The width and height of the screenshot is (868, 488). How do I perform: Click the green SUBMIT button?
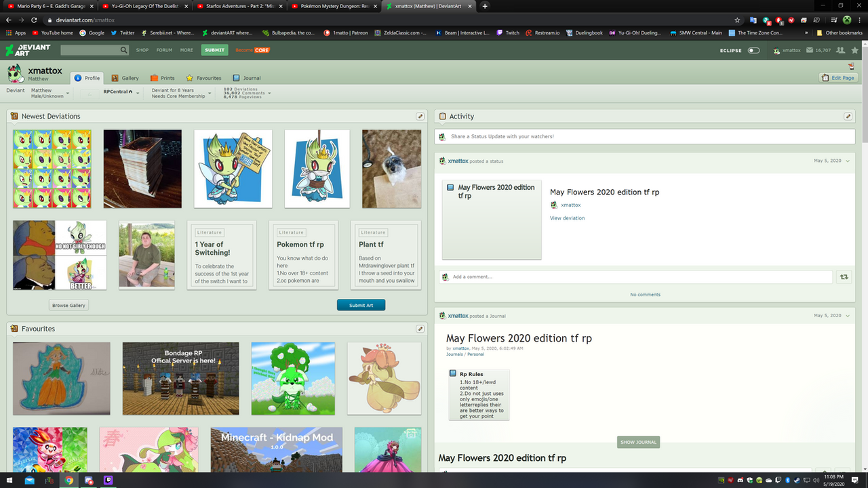pos(215,50)
